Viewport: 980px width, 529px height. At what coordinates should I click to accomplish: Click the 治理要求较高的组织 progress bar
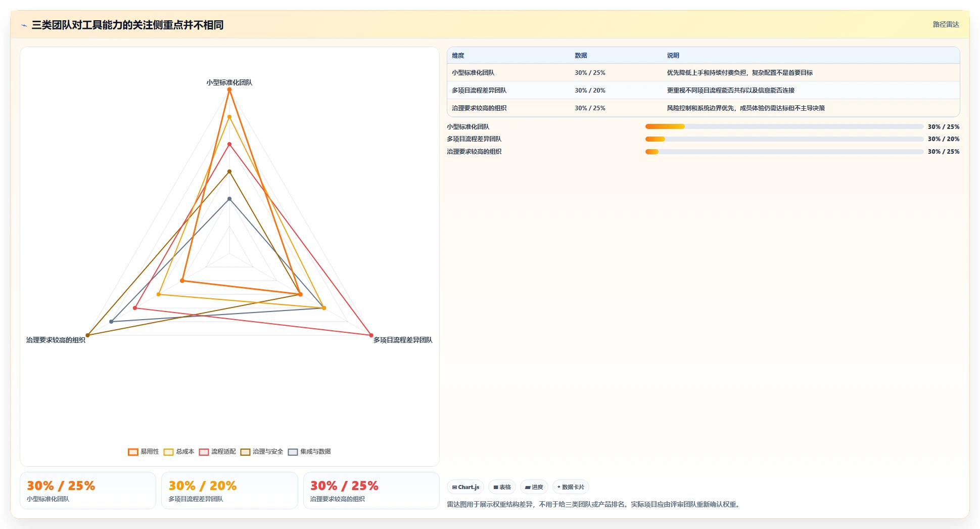[784, 152]
